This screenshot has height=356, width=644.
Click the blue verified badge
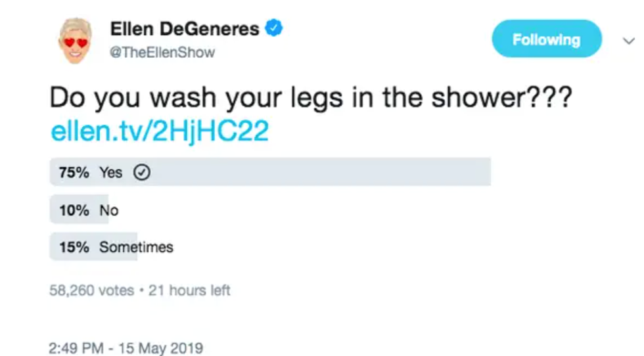pyautogui.click(x=274, y=28)
